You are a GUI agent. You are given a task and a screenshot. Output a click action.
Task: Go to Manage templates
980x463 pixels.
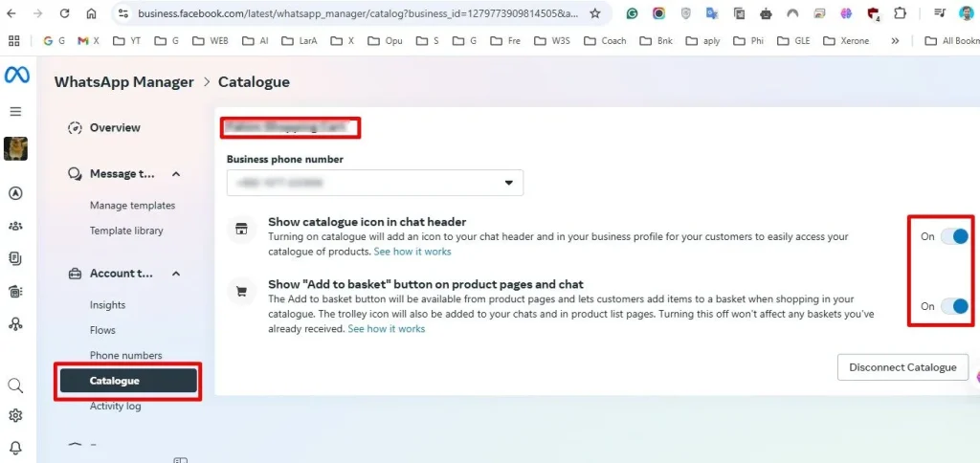(x=132, y=206)
